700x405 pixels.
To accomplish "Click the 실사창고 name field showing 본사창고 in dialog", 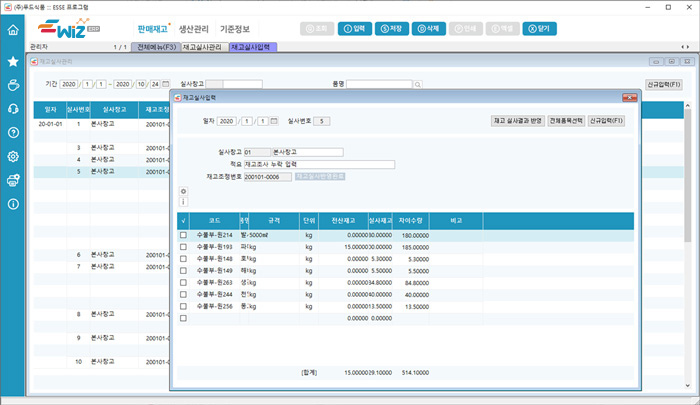I will (x=307, y=152).
